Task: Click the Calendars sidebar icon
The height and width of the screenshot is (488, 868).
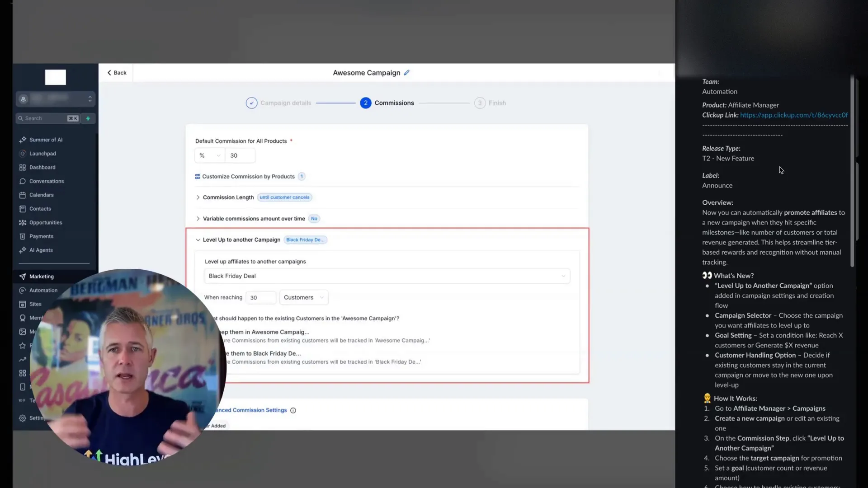Action: 23,195
